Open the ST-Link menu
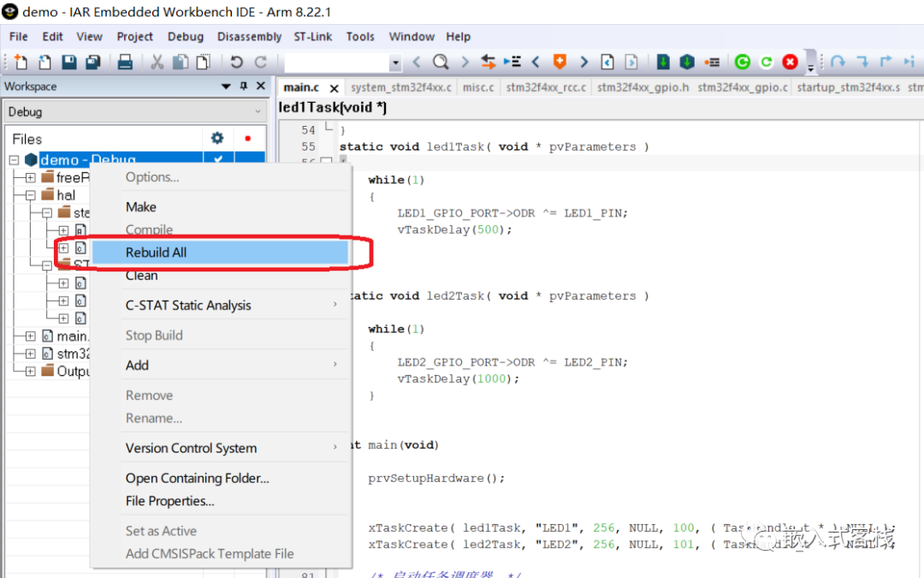The image size is (924, 578). [x=313, y=37]
